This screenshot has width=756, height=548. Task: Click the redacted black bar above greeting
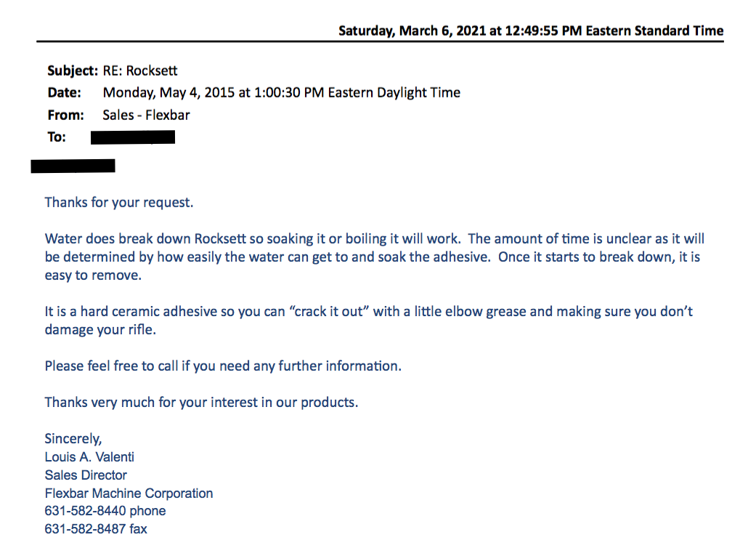(x=73, y=166)
